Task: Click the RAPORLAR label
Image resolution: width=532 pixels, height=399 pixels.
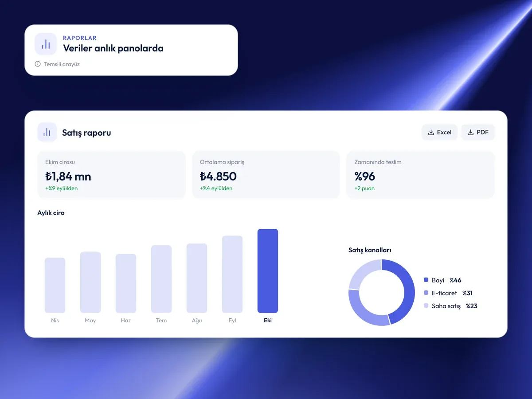Action: (x=80, y=38)
